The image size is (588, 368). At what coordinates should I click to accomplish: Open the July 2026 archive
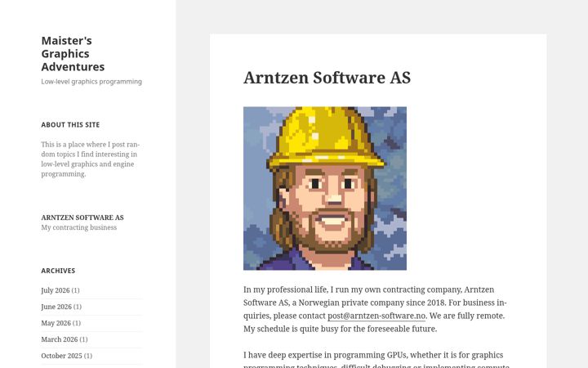[56, 290]
